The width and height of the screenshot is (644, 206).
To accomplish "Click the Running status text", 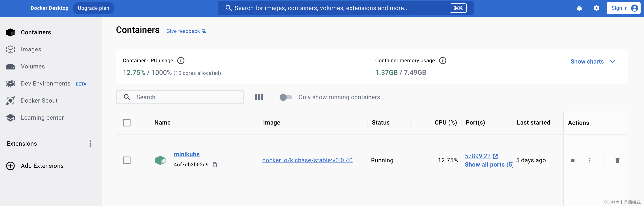I will pos(382,160).
